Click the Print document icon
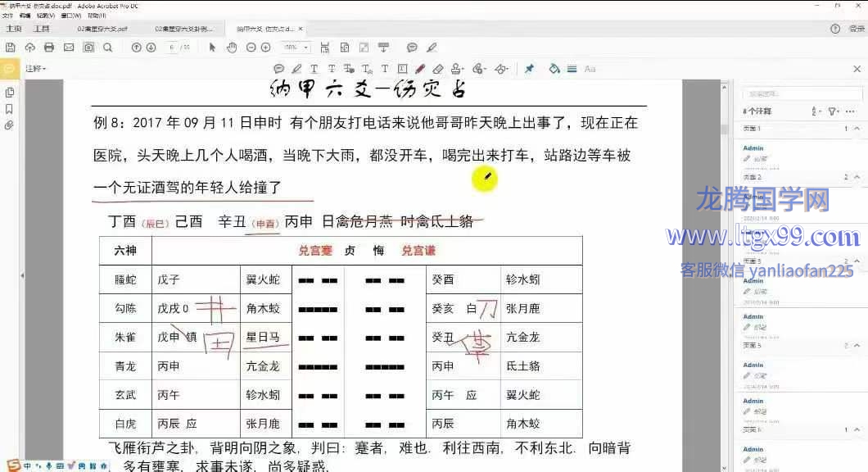 coord(49,48)
